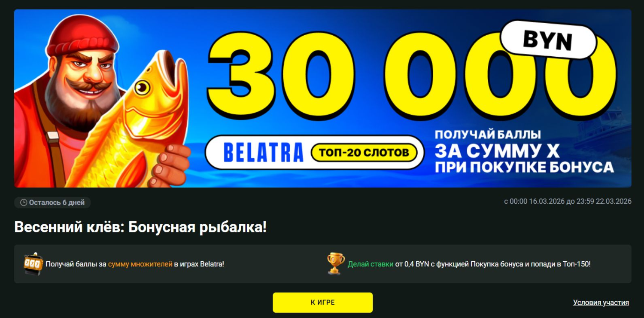Click the promotion date range text
Image resolution: width=644 pixels, height=318 pixels.
(x=568, y=202)
